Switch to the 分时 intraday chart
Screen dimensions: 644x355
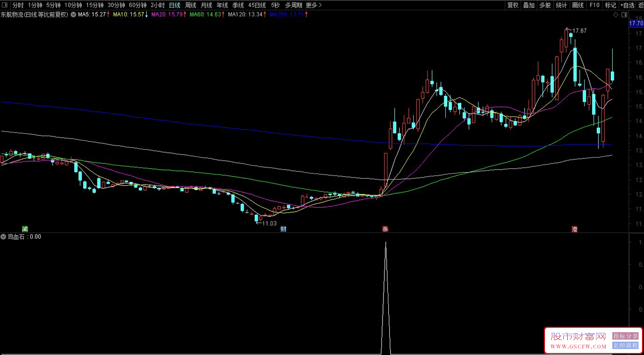click(18, 5)
